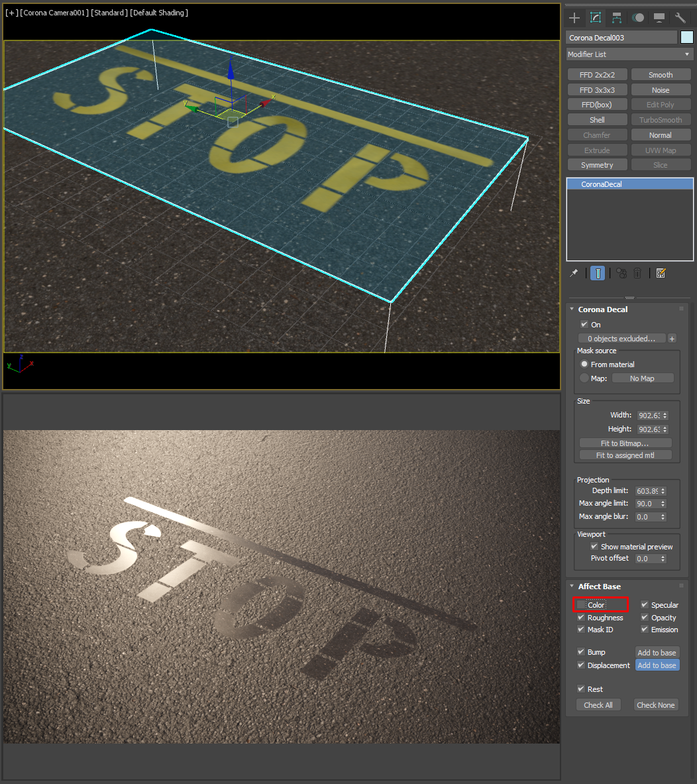
Task: Collapse the Corona Decal rollout
Action: [572, 309]
